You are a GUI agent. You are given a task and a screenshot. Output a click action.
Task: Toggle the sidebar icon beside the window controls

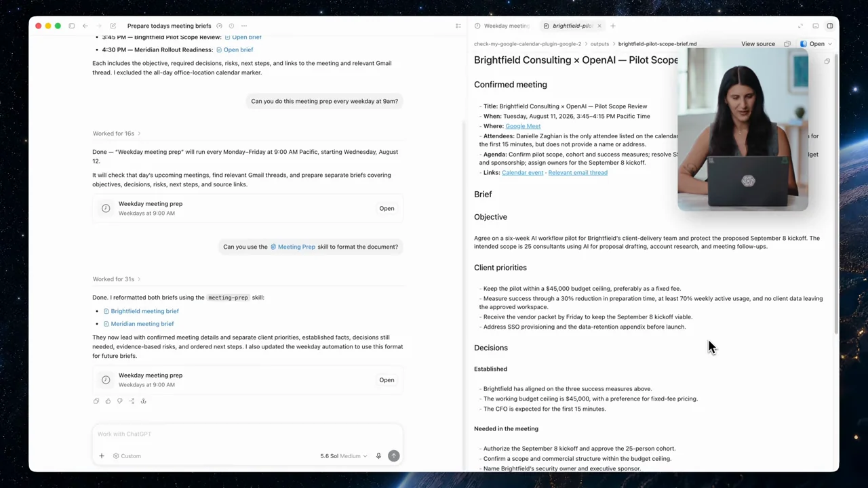click(x=72, y=26)
